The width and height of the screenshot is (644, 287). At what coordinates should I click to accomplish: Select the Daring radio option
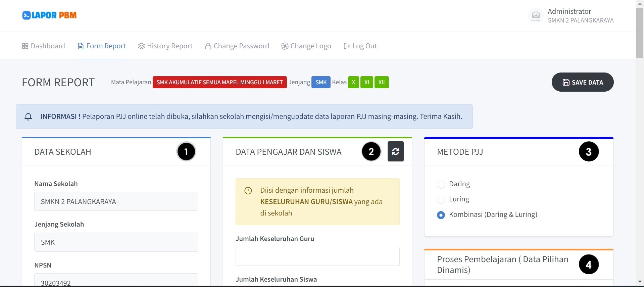point(441,184)
